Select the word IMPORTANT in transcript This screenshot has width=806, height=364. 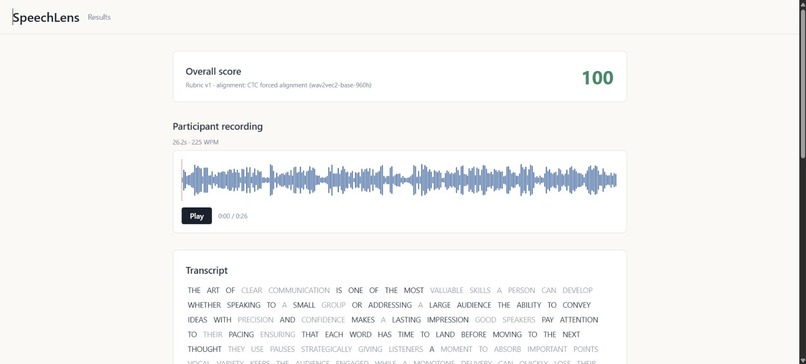[x=547, y=350]
